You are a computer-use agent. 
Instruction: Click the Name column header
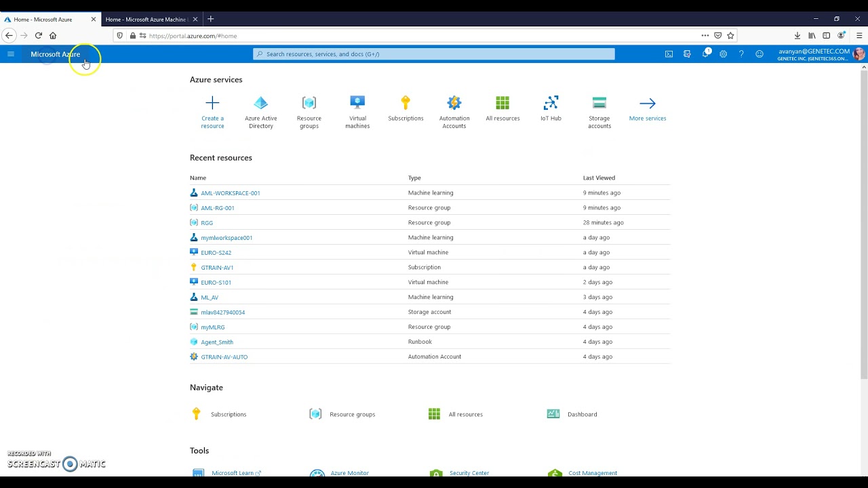(198, 178)
